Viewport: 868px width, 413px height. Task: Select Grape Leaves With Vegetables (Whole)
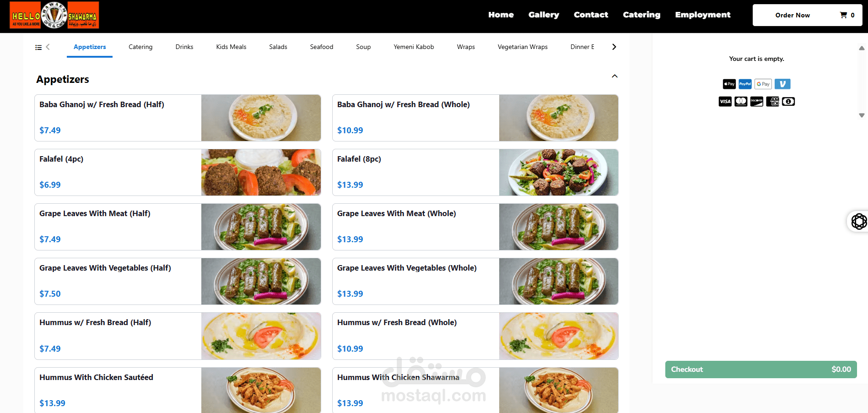coord(475,281)
